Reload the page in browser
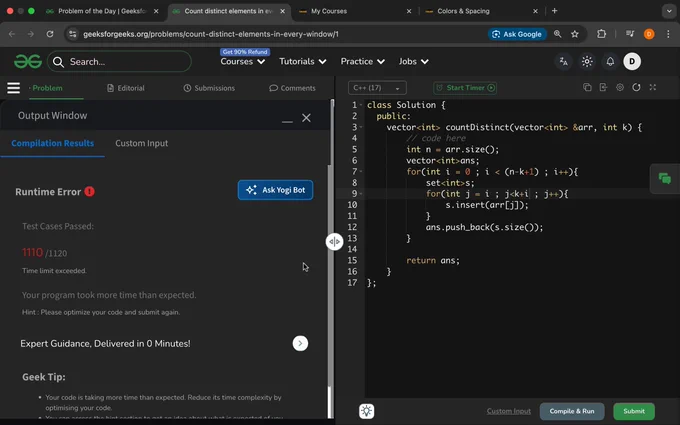The width and height of the screenshot is (680, 425). (x=50, y=34)
